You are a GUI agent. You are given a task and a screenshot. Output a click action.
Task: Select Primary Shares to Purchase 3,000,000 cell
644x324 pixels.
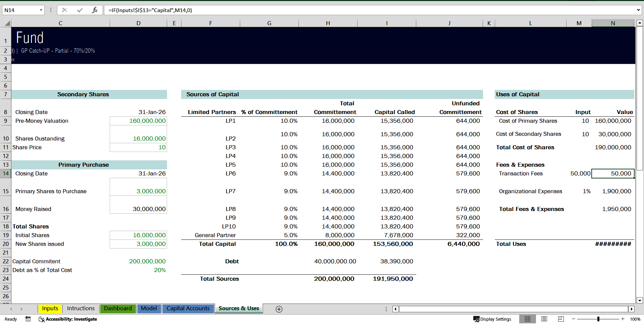138,187
